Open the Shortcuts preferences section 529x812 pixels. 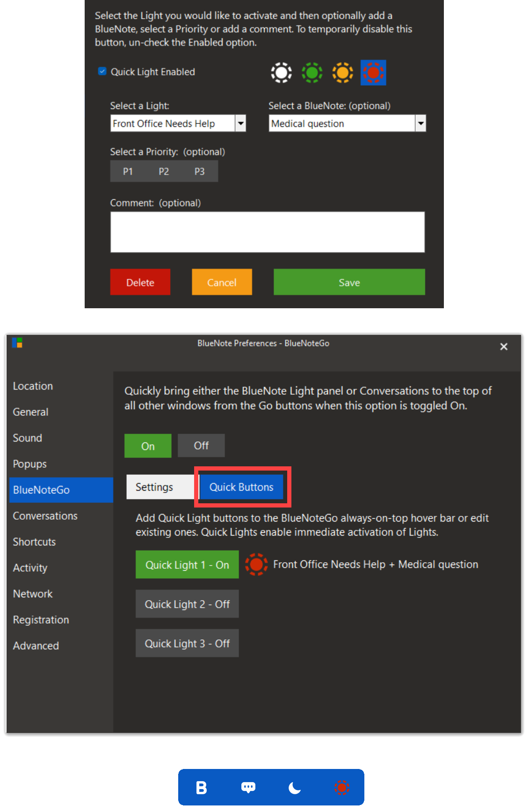pos(35,542)
